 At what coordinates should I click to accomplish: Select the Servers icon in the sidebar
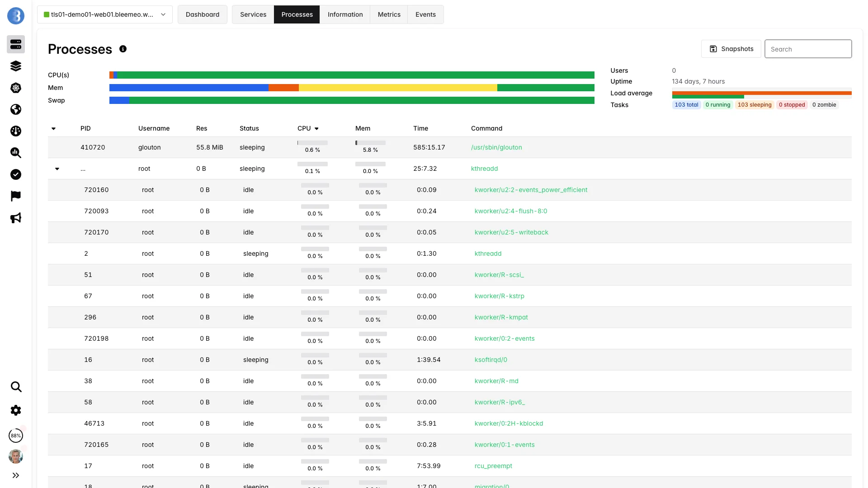click(16, 44)
